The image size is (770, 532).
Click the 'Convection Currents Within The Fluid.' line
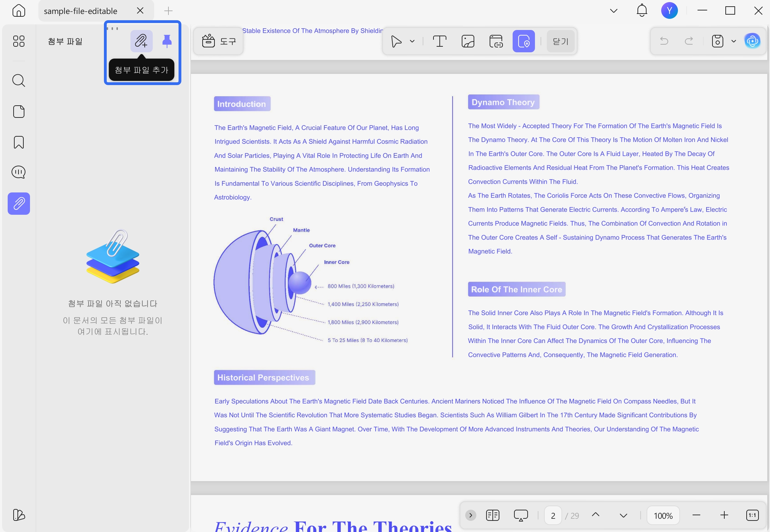coord(523,182)
